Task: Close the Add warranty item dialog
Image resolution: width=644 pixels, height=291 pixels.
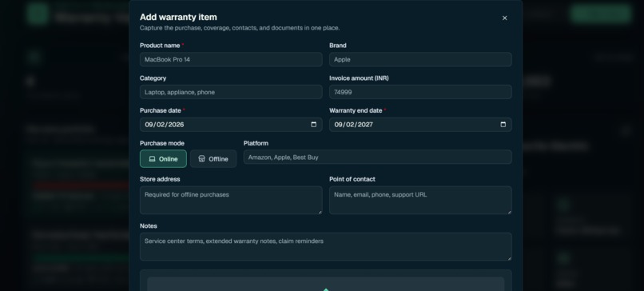Action: point(504,18)
